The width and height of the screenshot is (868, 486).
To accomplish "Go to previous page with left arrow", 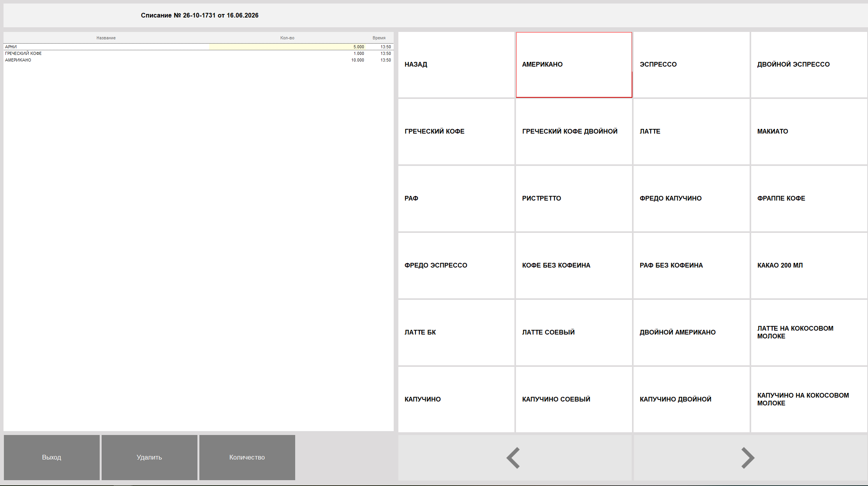I will pyautogui.click(x=514, y=458).
